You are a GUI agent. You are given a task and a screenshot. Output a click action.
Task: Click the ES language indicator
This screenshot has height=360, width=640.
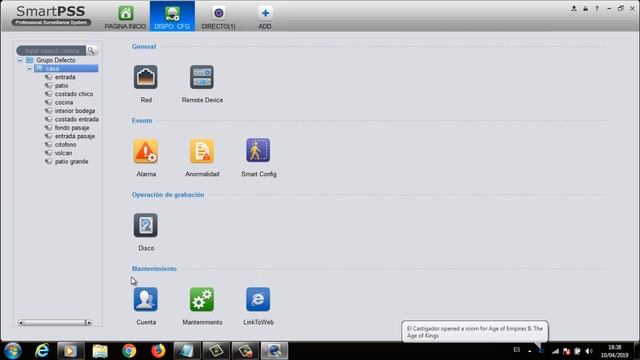(517, 350)
